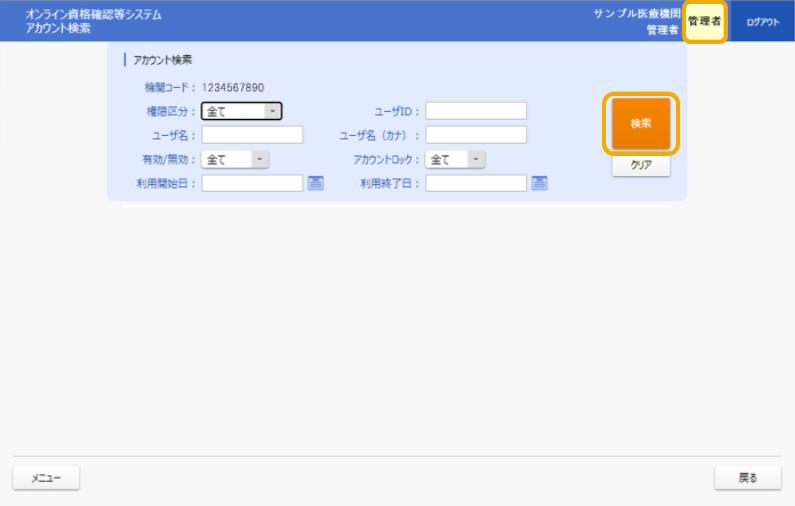Image resolution: width=795 pixels, height=506 pixels.
Task: Click the ユーザID text field
Action: pos(476,111)
